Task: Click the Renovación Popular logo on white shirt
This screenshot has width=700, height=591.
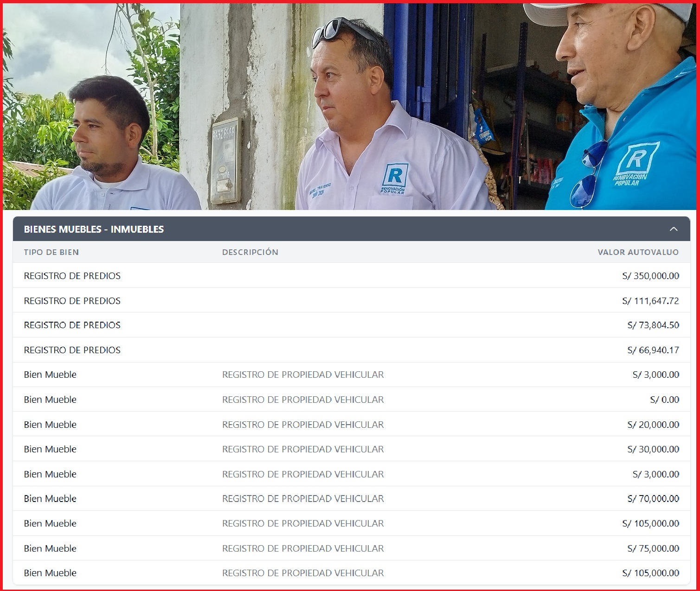Action: point(394,178)
